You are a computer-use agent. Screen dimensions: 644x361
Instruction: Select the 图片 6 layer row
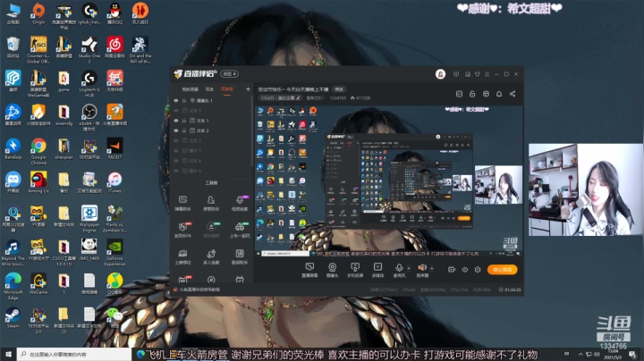(211, 171)
